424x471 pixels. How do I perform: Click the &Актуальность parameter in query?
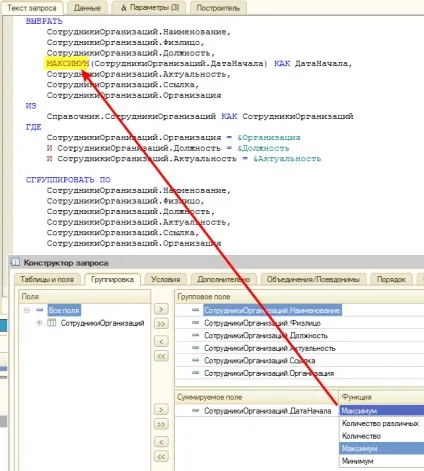pyautogui.click(x=287, y=159)
